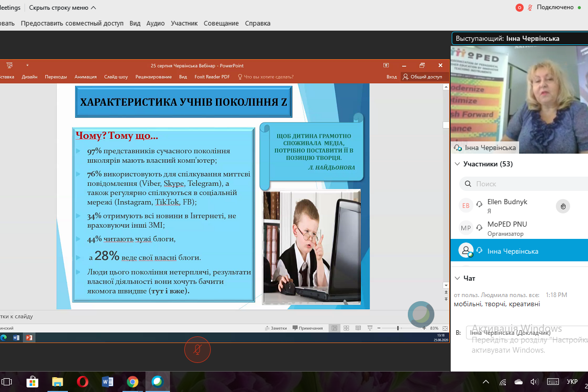
Task: Lower the raised hand next to Ellen Budnyk
Action: pyautogui.click(x=562, y=206)
